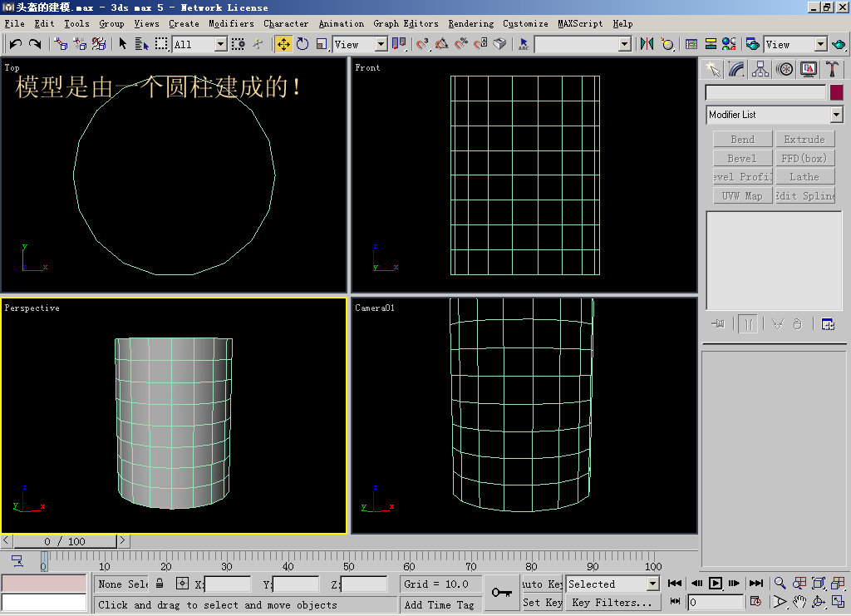Click the Play Animation button
This screenshot has width=851, height=616.
(716, 584)
